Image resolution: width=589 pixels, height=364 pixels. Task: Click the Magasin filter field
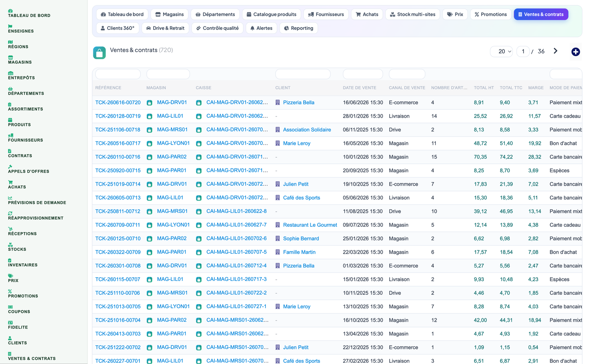pos(168,74)
